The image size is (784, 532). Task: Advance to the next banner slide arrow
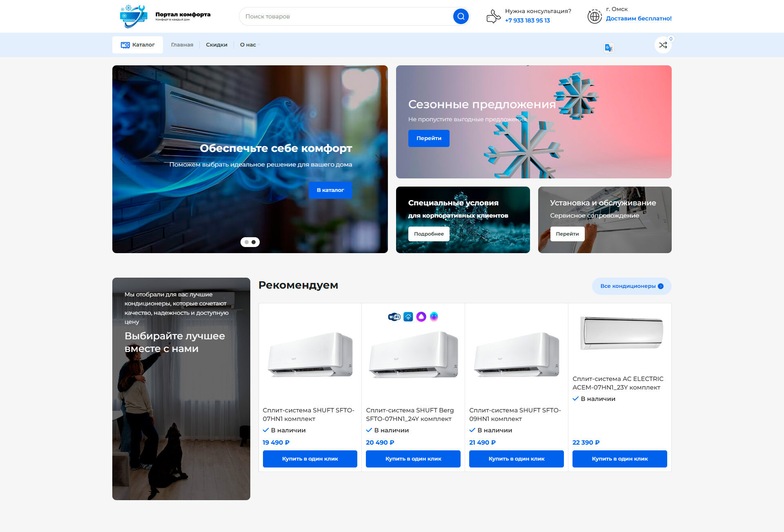tap(377, 159)
